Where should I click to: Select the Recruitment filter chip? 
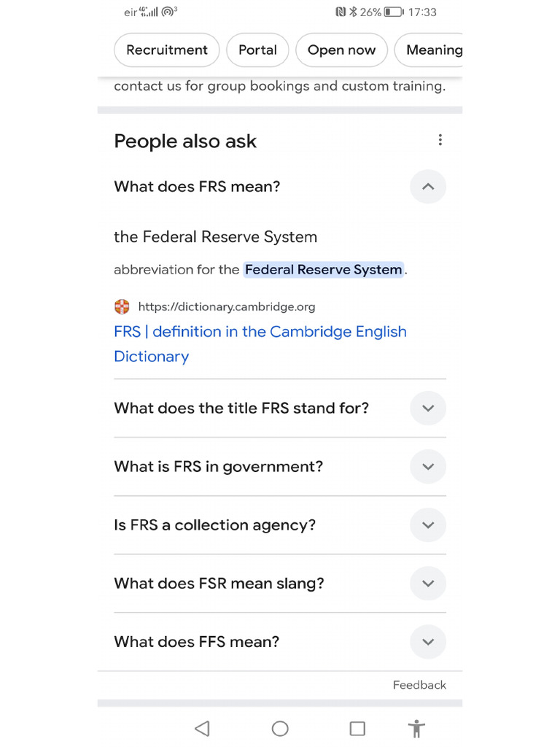pyautogui.click(x=166, y=50)
